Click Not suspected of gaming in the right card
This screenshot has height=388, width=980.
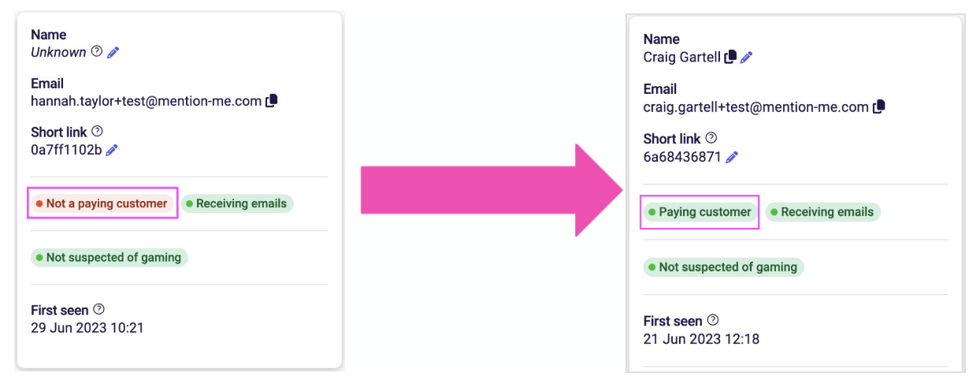point(723,267)
